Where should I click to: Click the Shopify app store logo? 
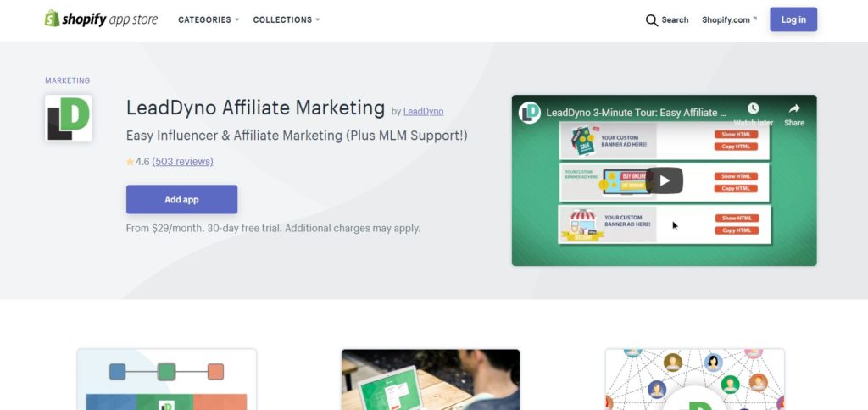(x=101, y=19)
